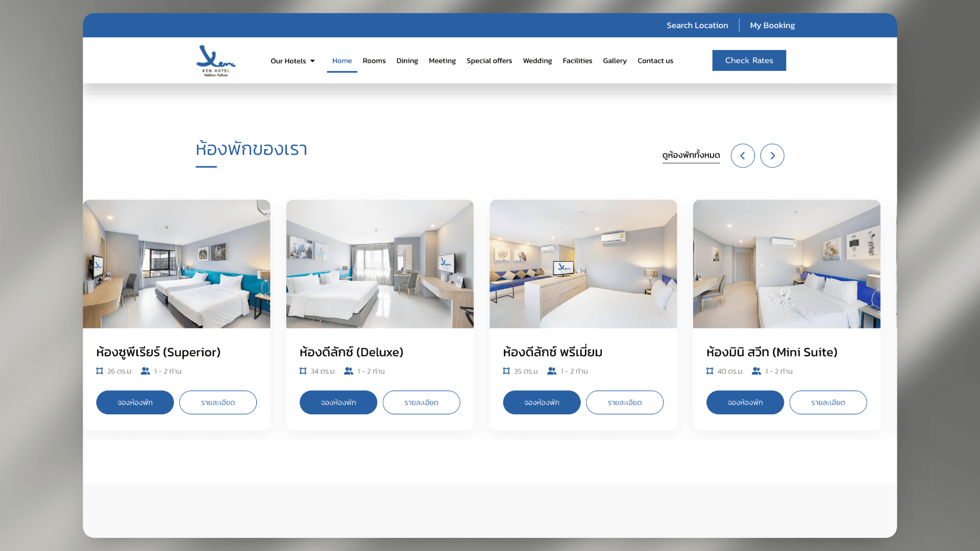Open the Gallery menu item
The width and height of the screenshot is (980, 551).
point(615,61)
